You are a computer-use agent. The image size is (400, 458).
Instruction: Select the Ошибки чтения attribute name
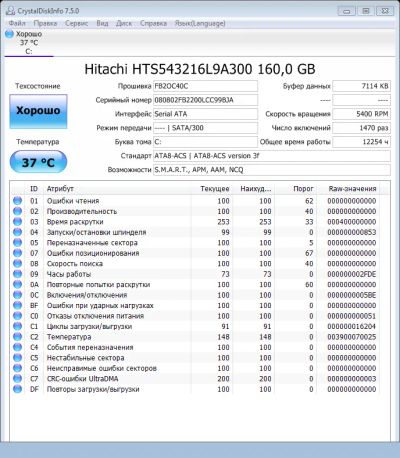click(73, 201)
